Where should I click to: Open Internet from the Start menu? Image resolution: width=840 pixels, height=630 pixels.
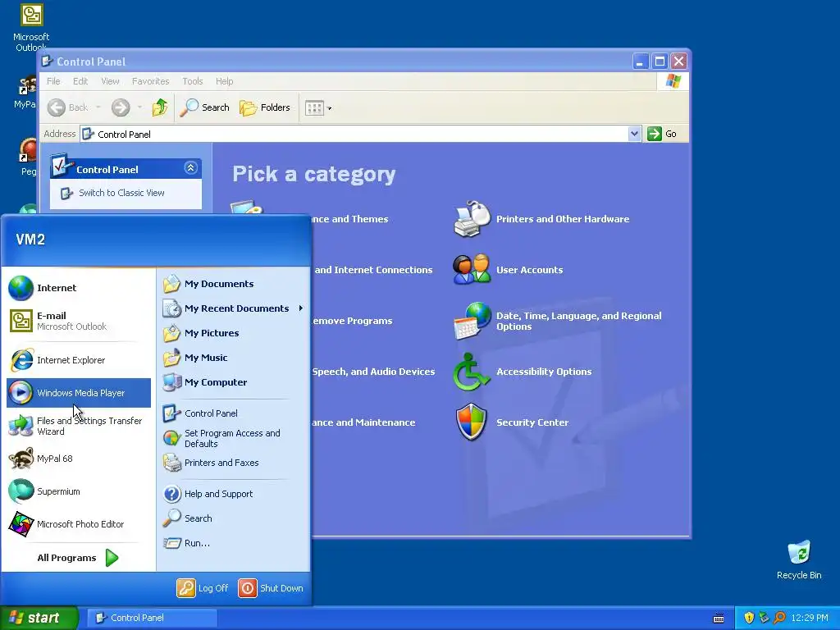[78, 288]
